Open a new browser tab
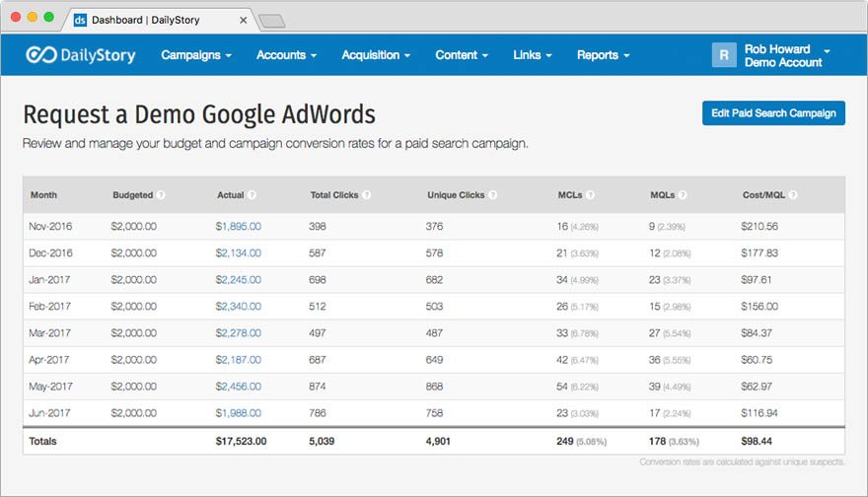The image size is (868, 497). (272, 21)
